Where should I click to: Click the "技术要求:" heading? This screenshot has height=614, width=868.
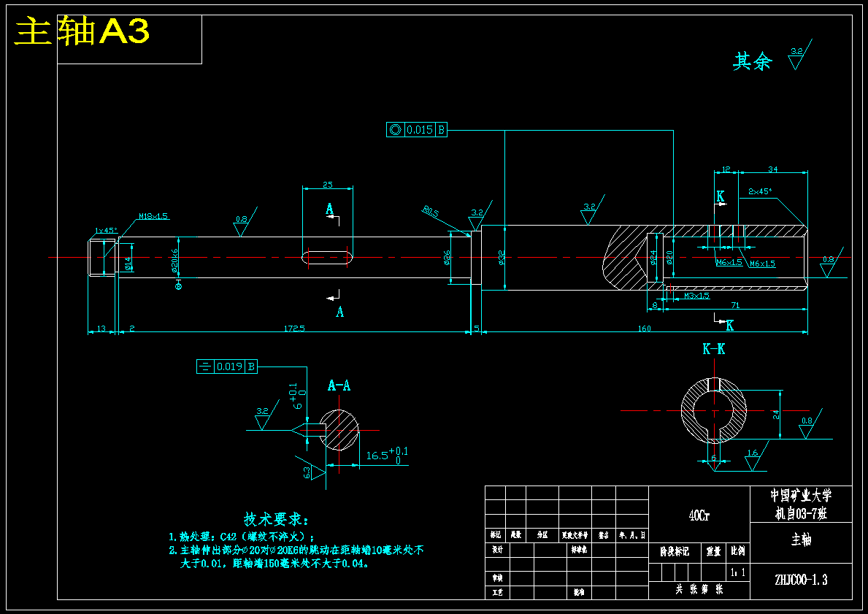point(276,519)
